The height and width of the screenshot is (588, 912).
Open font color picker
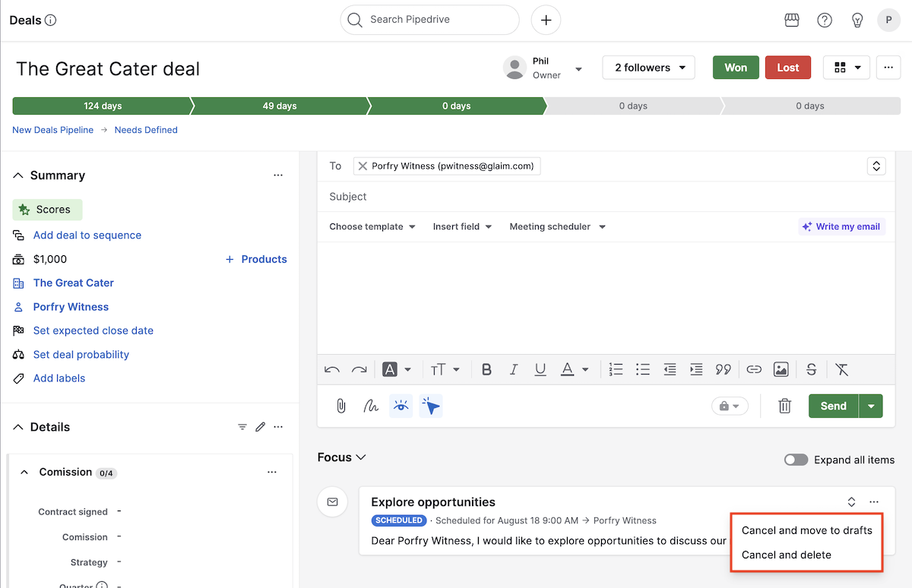[x=575, y=370]
